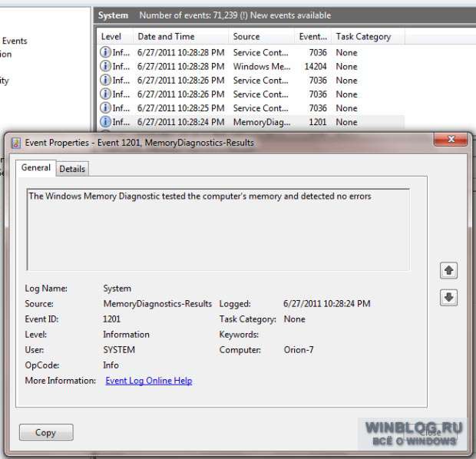Click the Event Properties title bar icon
The image size is (476, 459).
pos(16,143)
